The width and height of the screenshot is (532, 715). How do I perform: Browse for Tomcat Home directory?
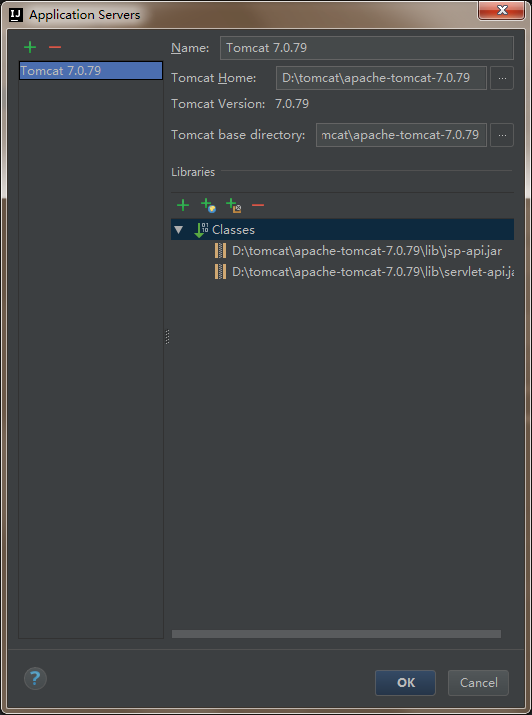[502, 78]
